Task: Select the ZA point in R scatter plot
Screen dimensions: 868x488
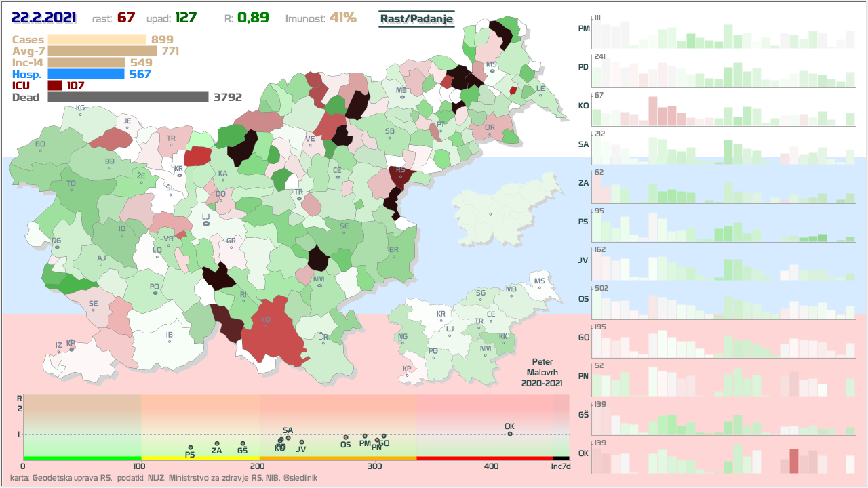Action: click(x=217, y=443)
